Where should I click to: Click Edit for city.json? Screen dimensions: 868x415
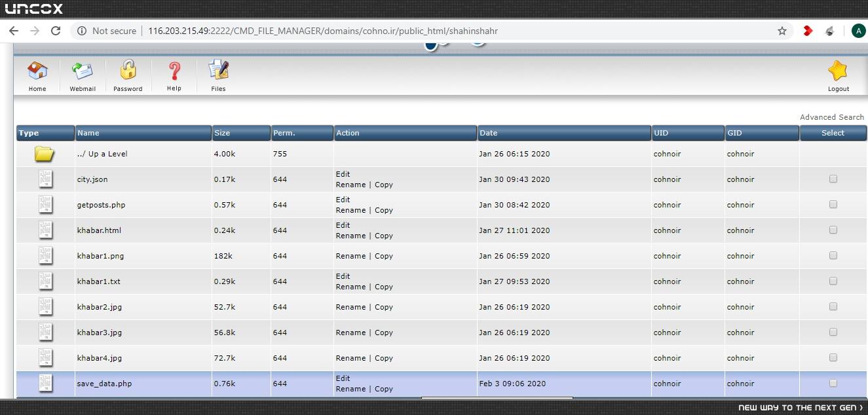[x=343, y=174]
